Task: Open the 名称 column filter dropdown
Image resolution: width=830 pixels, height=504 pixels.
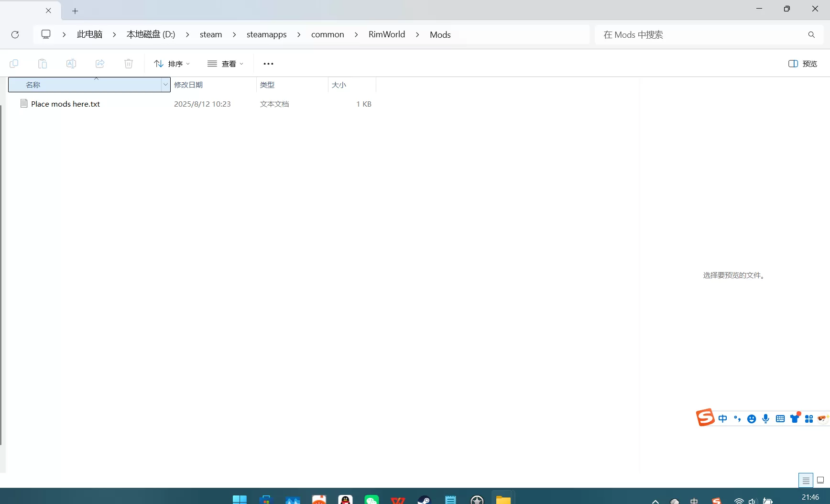Action: [x=165, y=85]
